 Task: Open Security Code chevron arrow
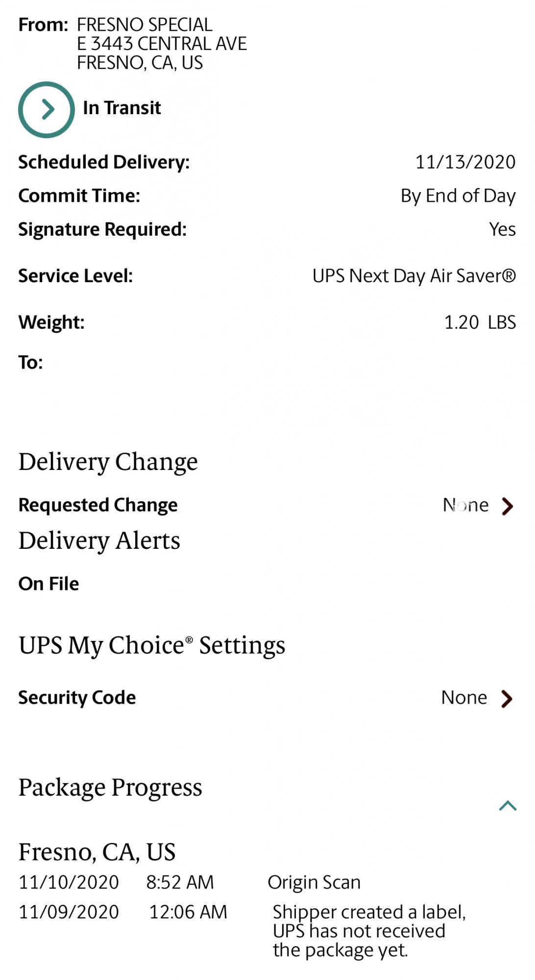[x=507, y=698]
